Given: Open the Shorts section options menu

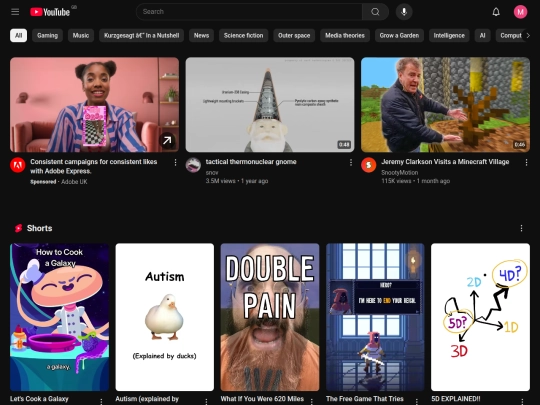Looking at the screenshot, I should point(521,228).
